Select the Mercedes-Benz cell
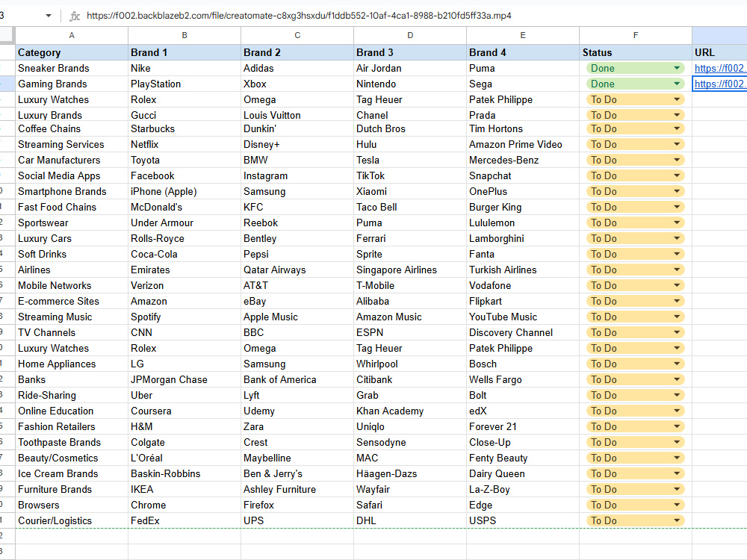This screenshot has height=560, width=747. click(x=523, y=160)
